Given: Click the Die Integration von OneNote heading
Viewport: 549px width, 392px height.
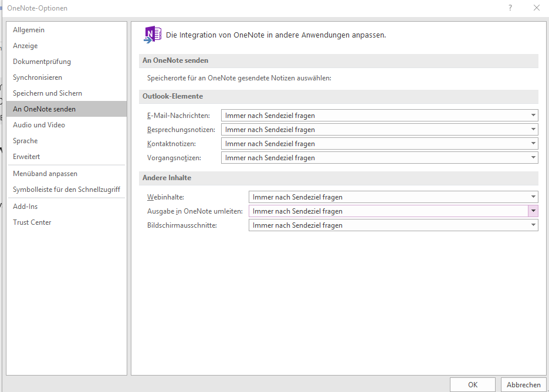Looking at the screenshot, I should [x=276, y=35].
